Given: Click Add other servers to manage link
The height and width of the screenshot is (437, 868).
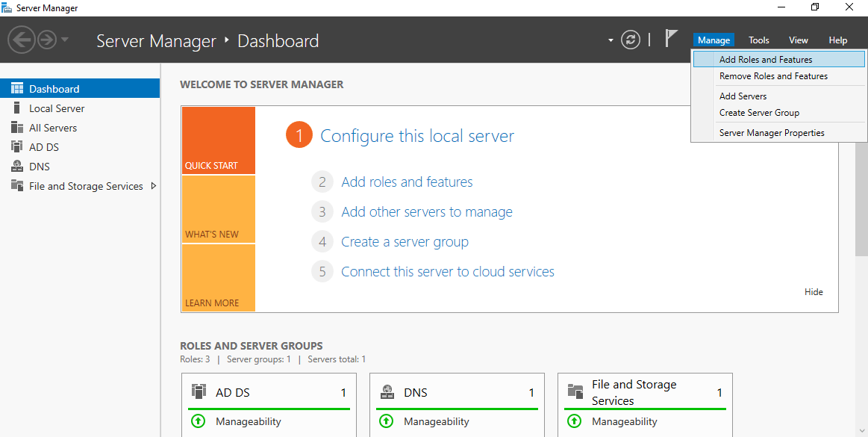Looking at the screenshot, I should click(427, 211).
